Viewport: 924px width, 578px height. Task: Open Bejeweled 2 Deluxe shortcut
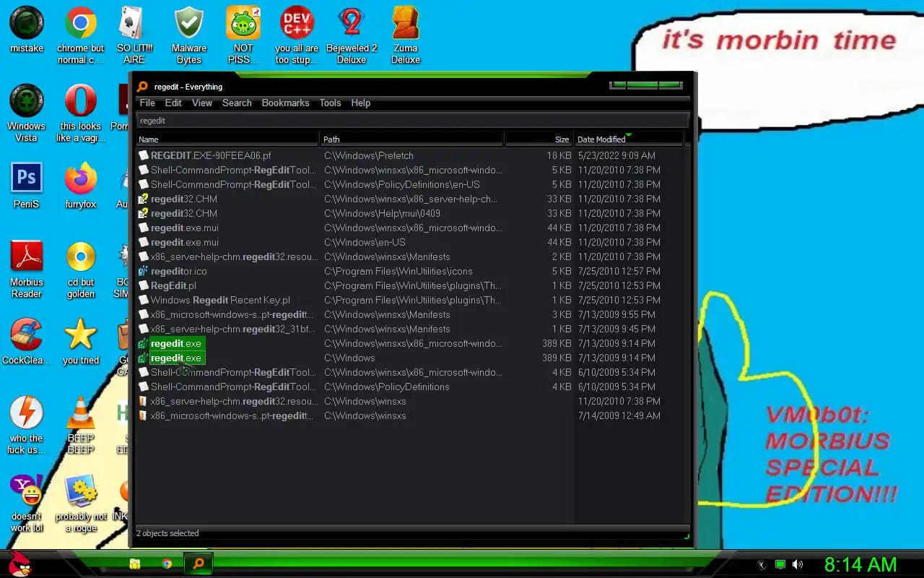point(352,34)
